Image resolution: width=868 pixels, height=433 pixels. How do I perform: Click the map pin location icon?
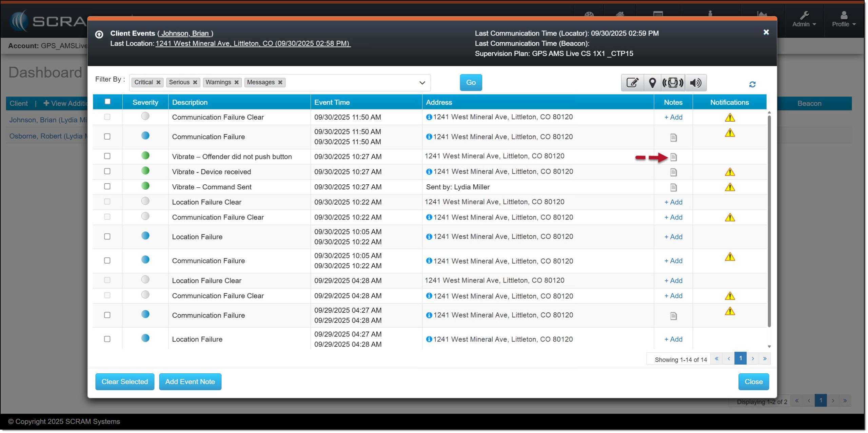pyautogui.click(x=652, y=83)
